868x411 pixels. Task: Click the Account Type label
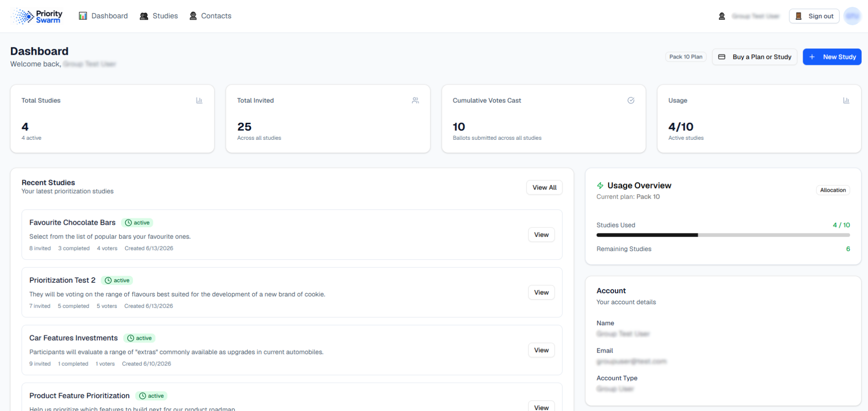click(x=617, y=378)
